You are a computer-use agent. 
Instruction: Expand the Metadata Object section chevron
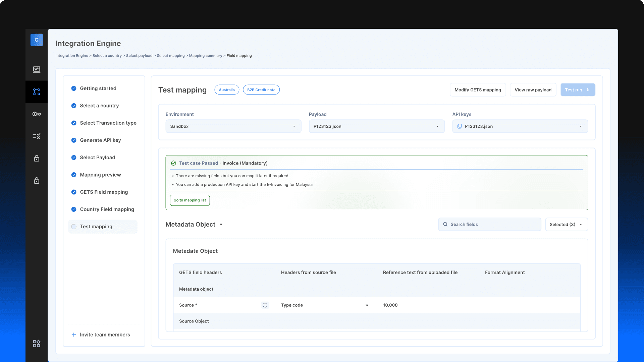(x=221, y=225)
